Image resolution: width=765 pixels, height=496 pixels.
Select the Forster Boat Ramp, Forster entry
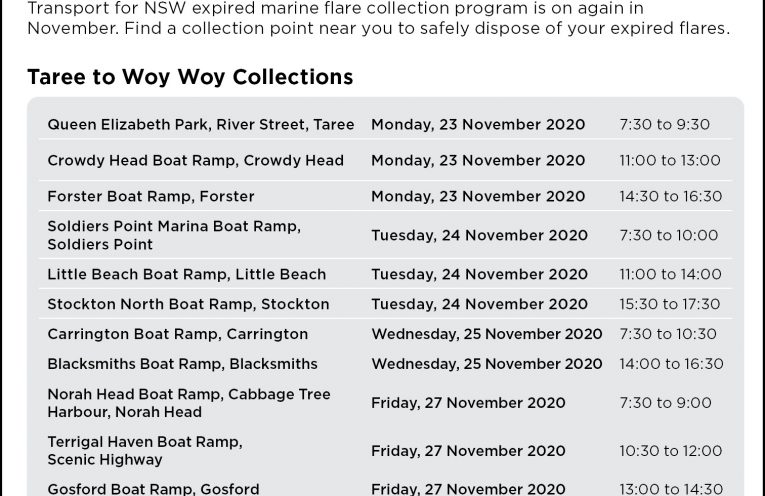(151, 197)
